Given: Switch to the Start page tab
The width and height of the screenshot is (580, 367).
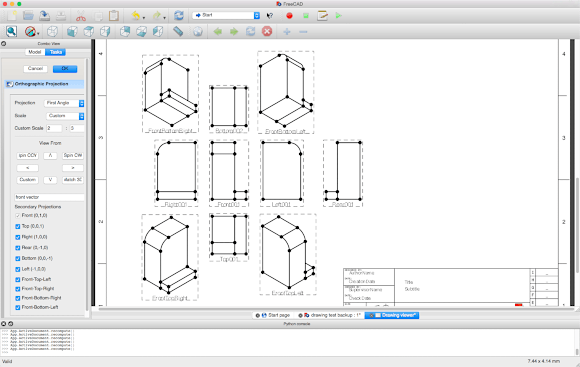Looking at the screenshot, I should tap(275, 315).
